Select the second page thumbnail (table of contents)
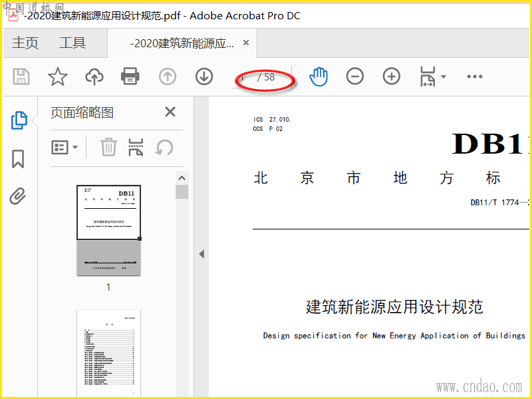The width and height of the screenshot is (532, 399). 108,353
